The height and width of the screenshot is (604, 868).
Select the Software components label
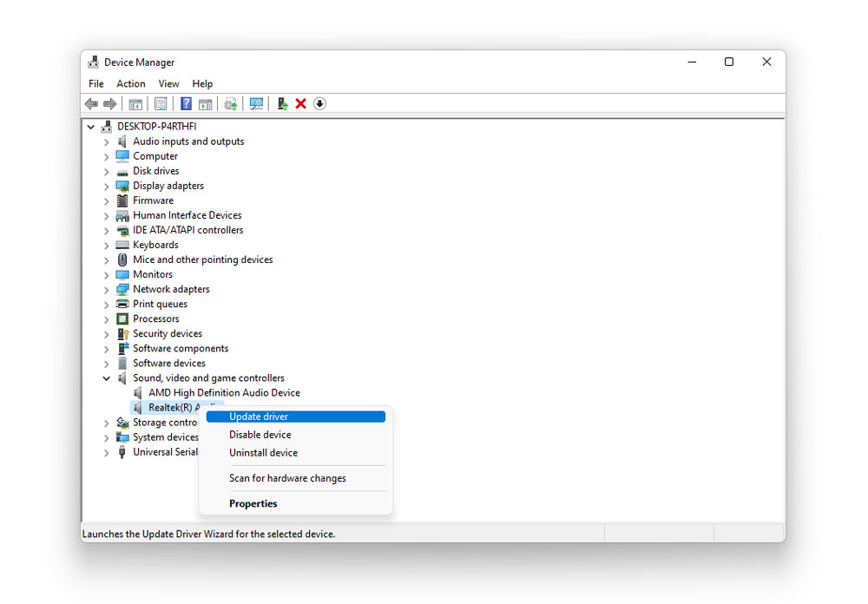181,348
